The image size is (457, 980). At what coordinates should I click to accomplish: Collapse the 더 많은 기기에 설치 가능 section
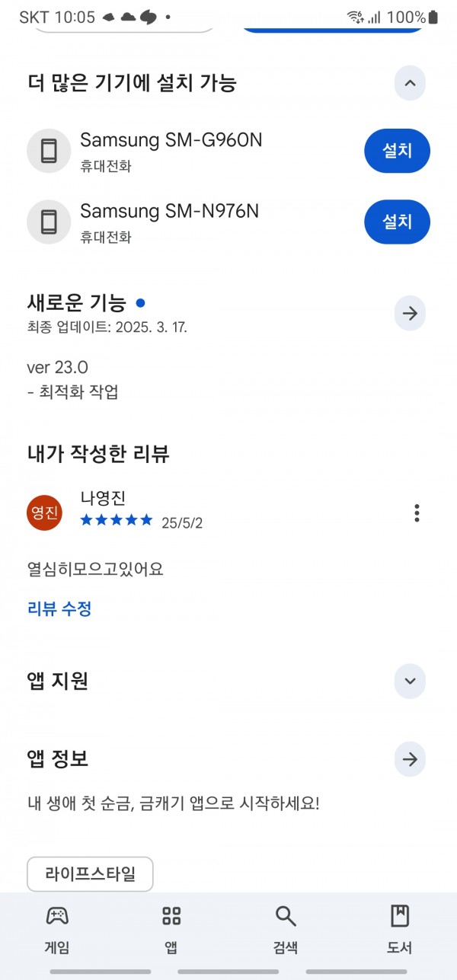410,83
